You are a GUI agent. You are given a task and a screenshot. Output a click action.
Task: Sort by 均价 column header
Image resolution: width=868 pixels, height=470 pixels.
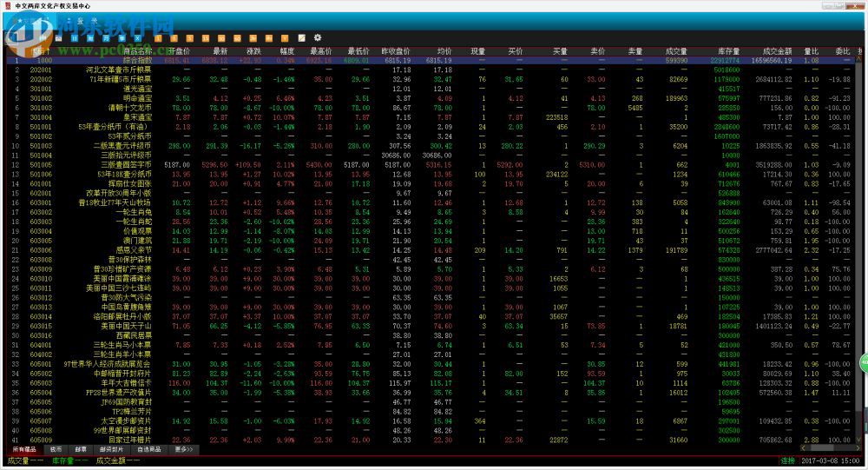click(x=444, y=51)
